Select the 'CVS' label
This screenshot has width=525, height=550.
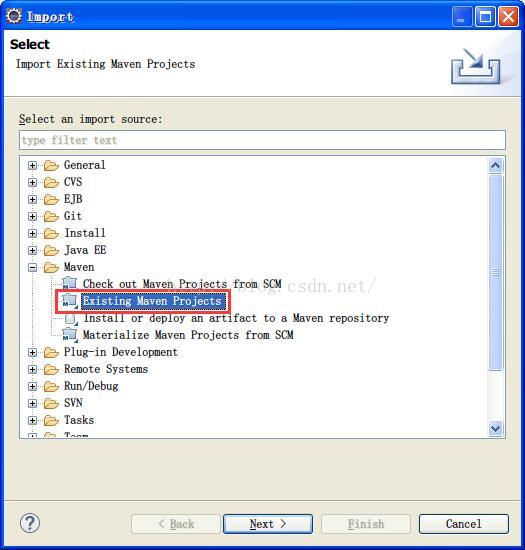point(73,182)
